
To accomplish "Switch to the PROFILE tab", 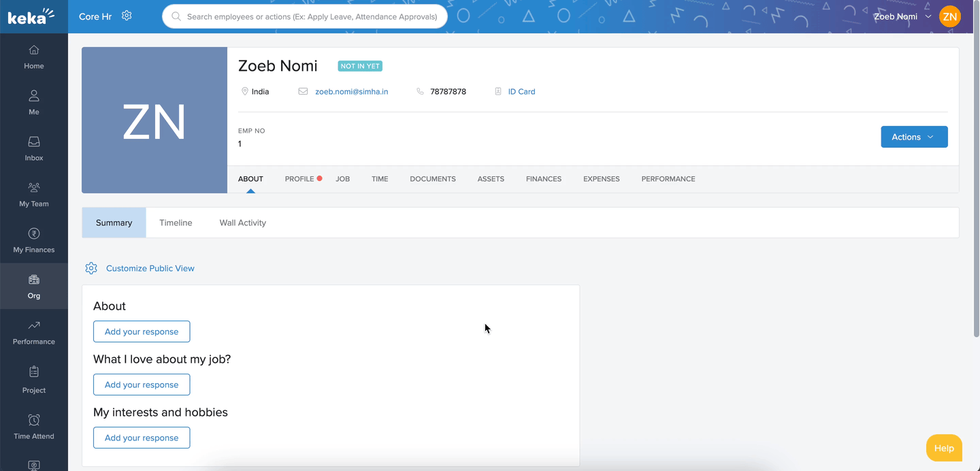I will point(299,179).
